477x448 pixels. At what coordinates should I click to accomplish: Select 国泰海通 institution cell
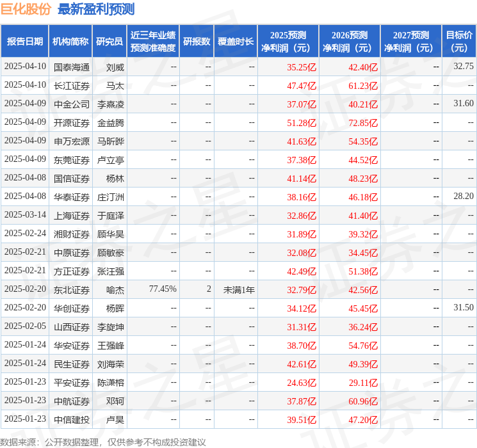tap(72, 67)
